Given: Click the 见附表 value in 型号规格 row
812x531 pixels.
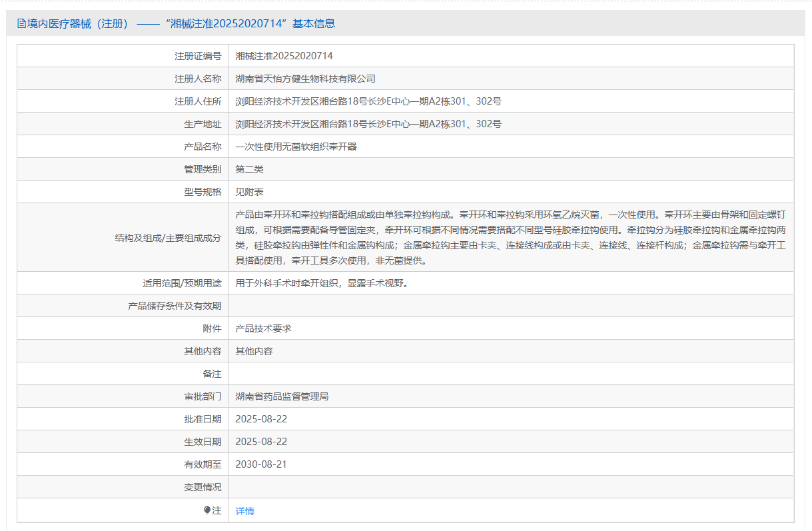Looking at the screenshot, I should (250, 192).
